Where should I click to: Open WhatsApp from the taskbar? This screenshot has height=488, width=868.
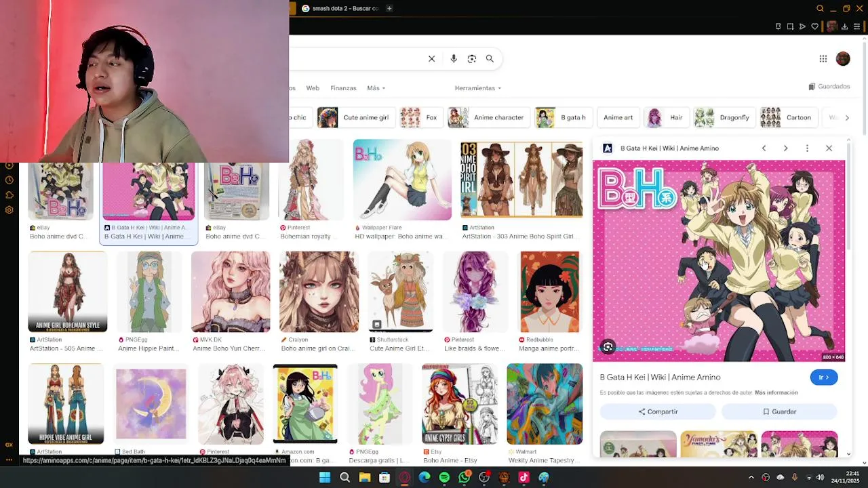pyautogui.click(x=464, y=478)
